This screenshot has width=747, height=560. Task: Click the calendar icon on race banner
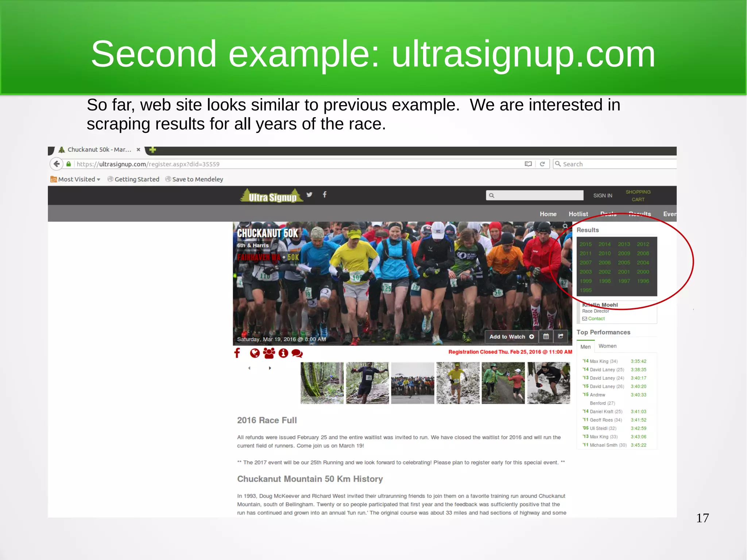(x=546, y=336)
